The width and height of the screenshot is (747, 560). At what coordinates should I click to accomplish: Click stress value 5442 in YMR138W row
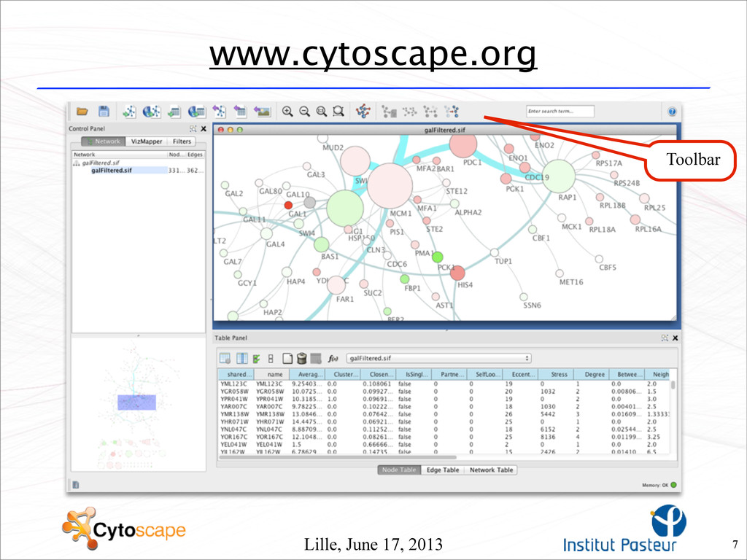coord(547,414)
